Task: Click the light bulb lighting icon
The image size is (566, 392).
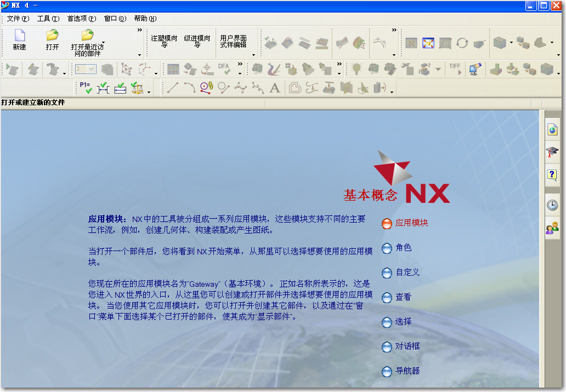Action: pyautogui.click(x=356, y=69)
